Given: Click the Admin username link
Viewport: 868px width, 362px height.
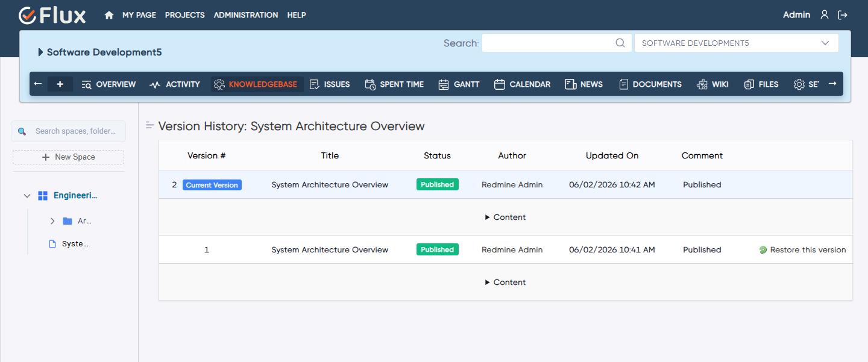Looking at the screenshot, I should pos(796,15).
